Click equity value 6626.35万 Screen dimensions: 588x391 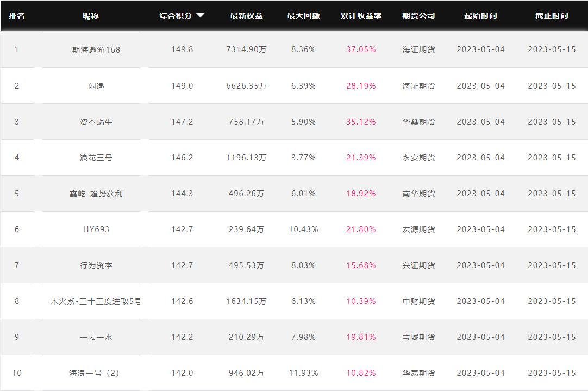click(x=246, y=86)
